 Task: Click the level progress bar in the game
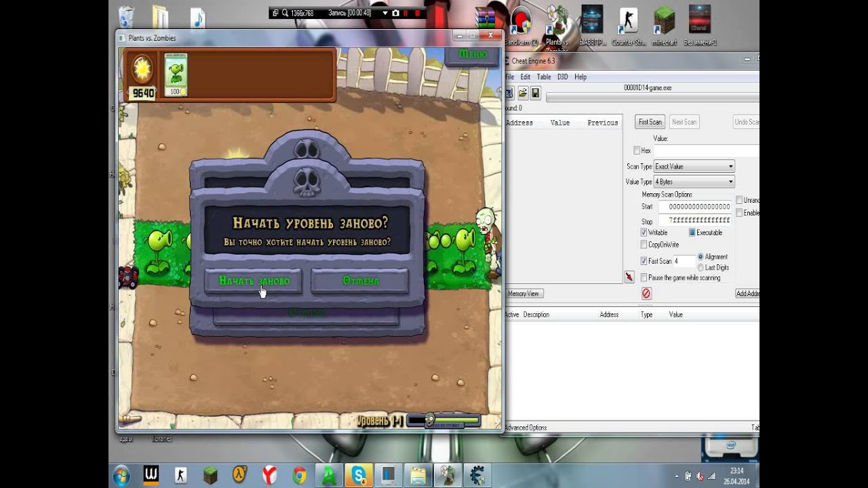[443, 421]
